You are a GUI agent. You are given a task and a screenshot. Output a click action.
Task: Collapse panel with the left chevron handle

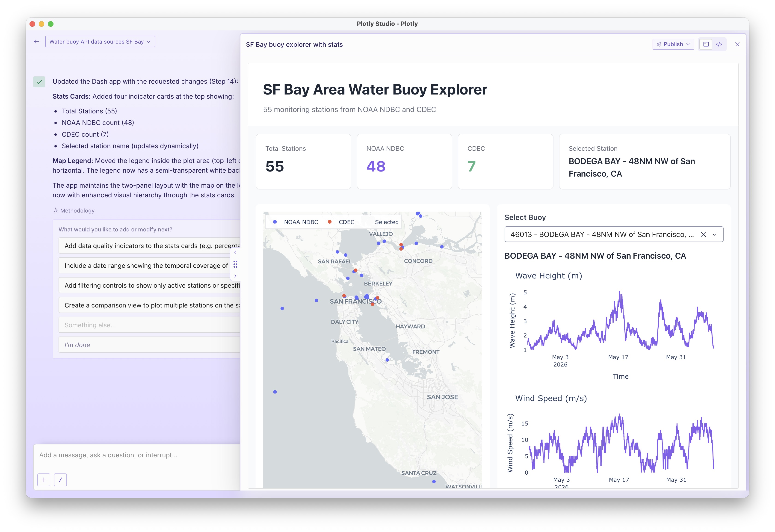(x=235, y=252)
